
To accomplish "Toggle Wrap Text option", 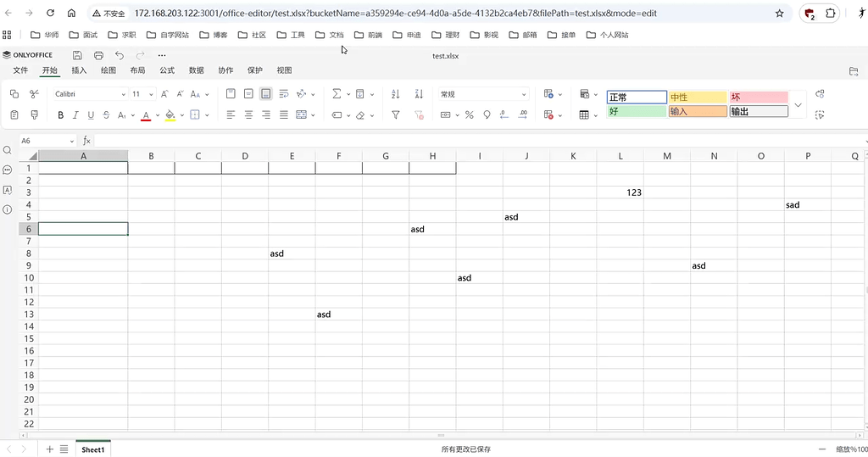I will coord(284,94).
